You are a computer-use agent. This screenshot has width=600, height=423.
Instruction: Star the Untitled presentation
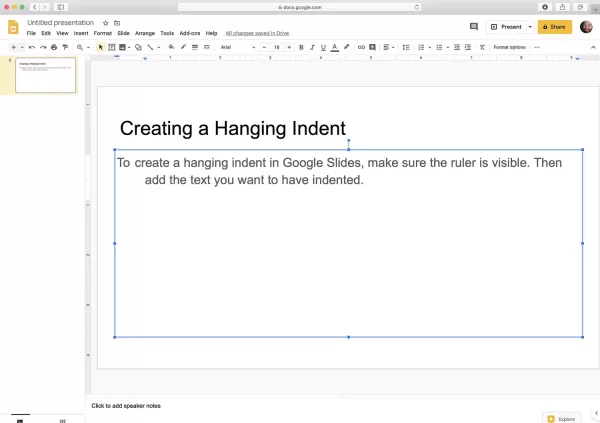[106, 23]
